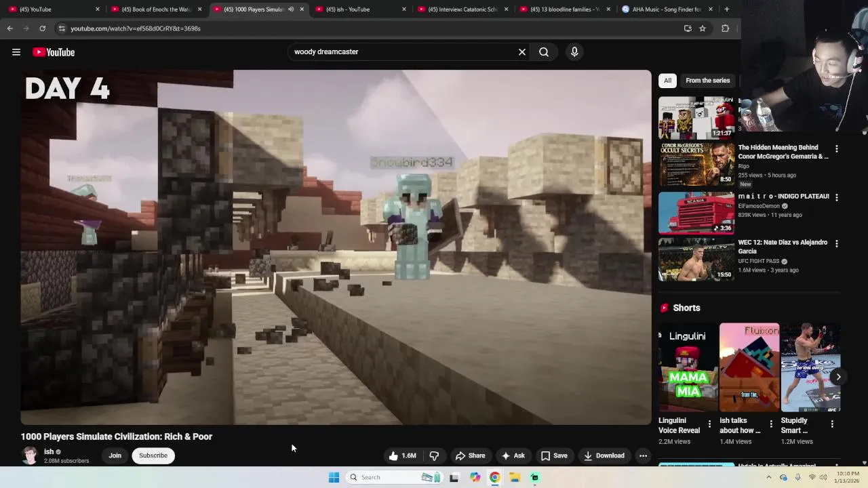Open options for Stupidly Smart short

832,424
